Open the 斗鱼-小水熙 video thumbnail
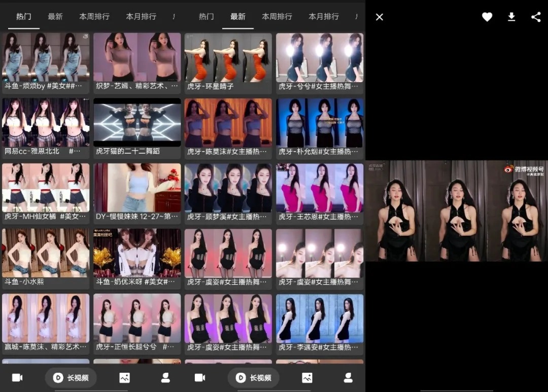Screen dimensions: 548x392 46,253
